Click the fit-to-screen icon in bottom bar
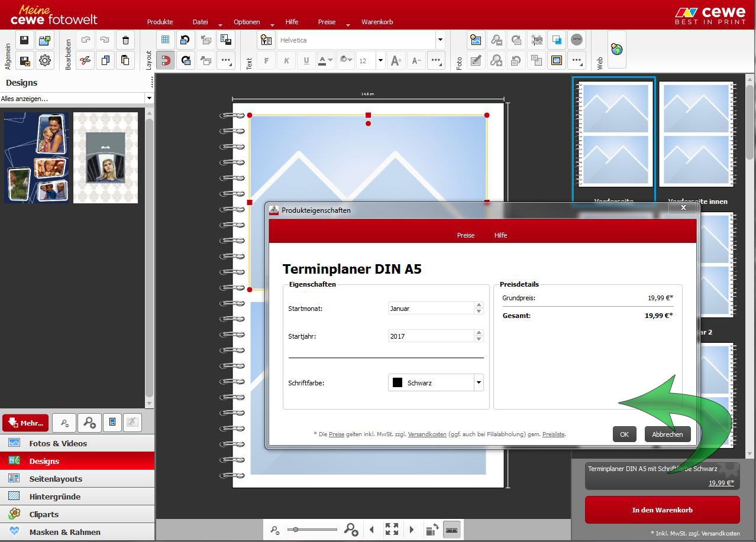 tap(392, 530)
